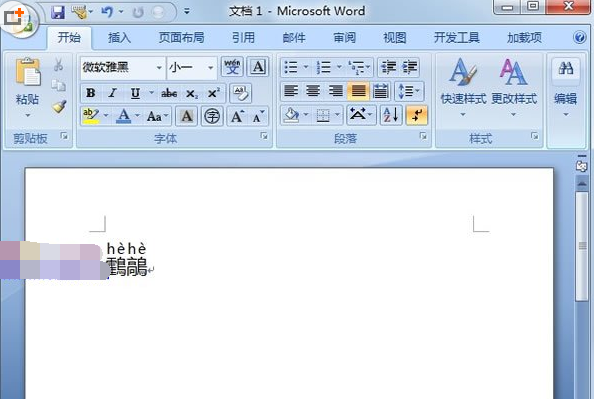594x399 pixels.
Task: Open the font name dropdown 微软雅黑
Action: (x=122, y=68)
